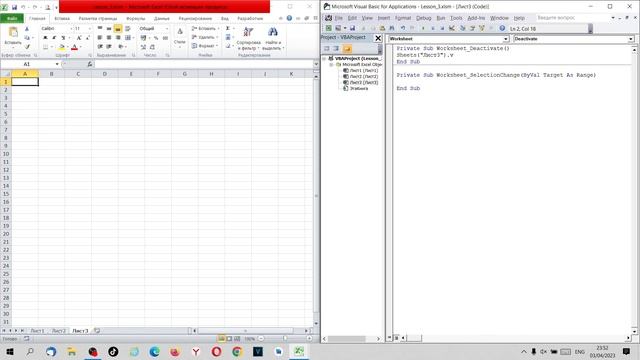Open Opera browser from the taskbar

click(x=216, y=351)
